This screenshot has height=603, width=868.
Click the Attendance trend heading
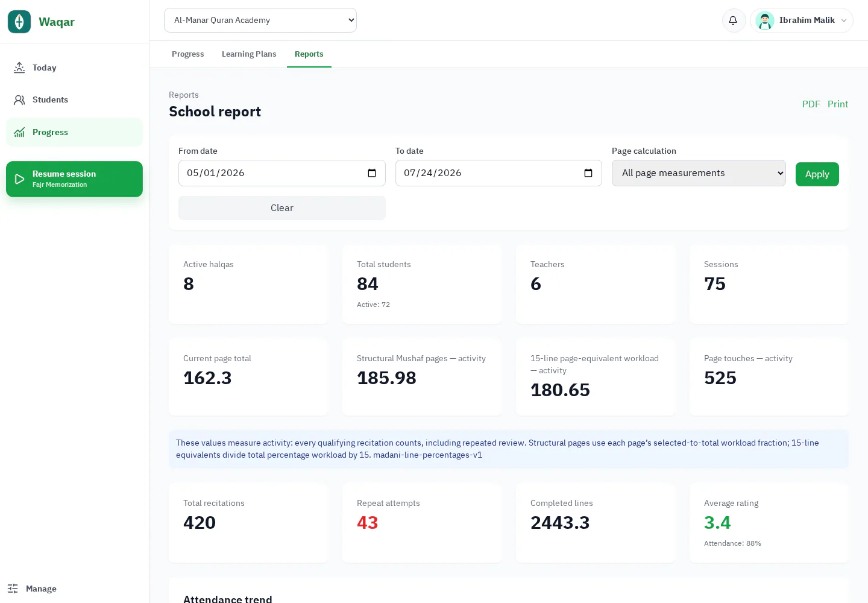pyautogui.click(x=228, y=599)
